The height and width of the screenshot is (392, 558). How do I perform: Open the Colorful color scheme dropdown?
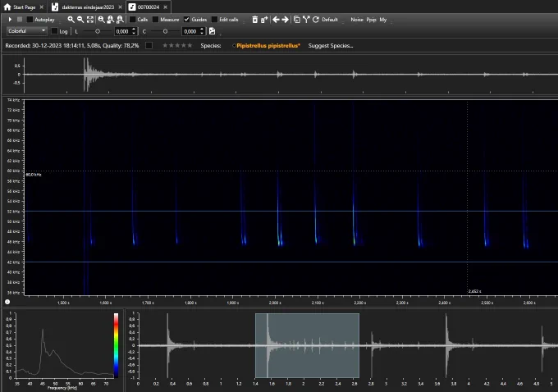(x=27, y=31)
